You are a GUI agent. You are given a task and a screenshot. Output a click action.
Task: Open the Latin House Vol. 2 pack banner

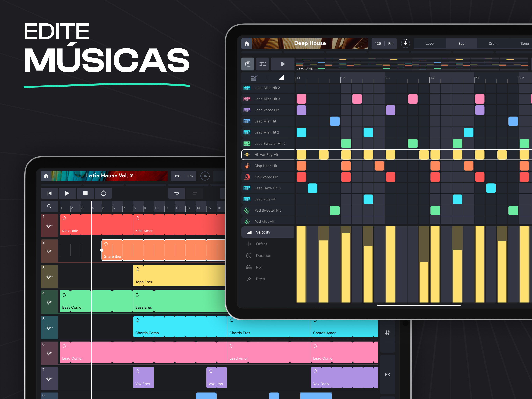109,176
